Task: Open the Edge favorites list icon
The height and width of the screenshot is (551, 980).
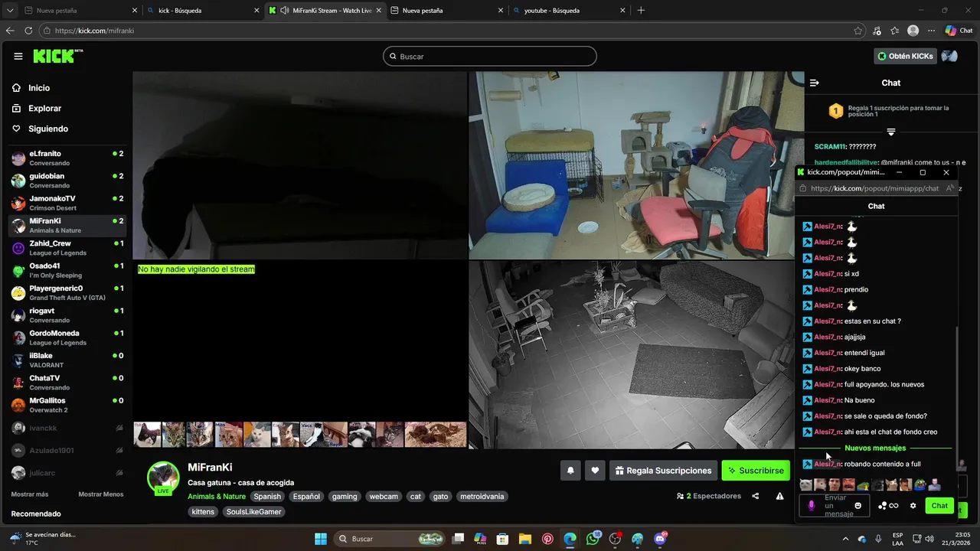Action: tap(895, 31)
